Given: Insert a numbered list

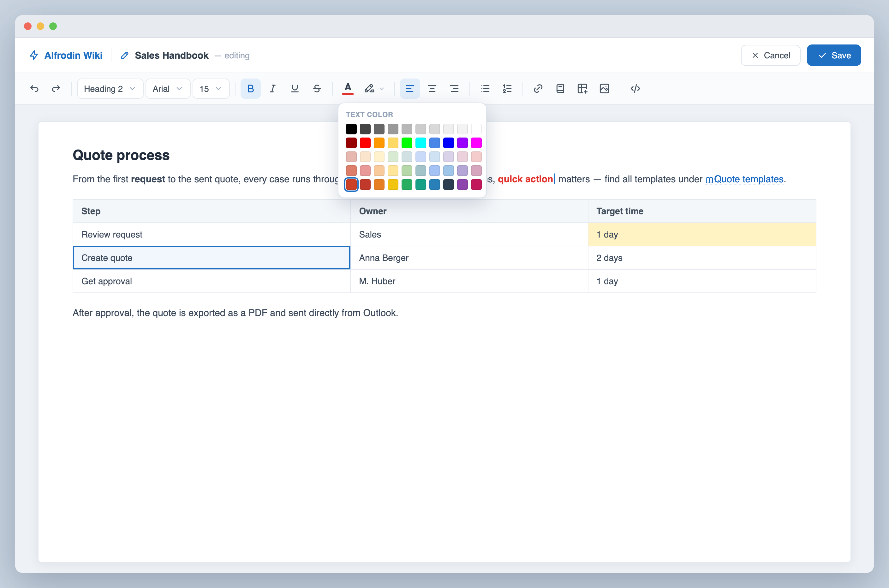Looking at the screenshot, I should 507,89.
